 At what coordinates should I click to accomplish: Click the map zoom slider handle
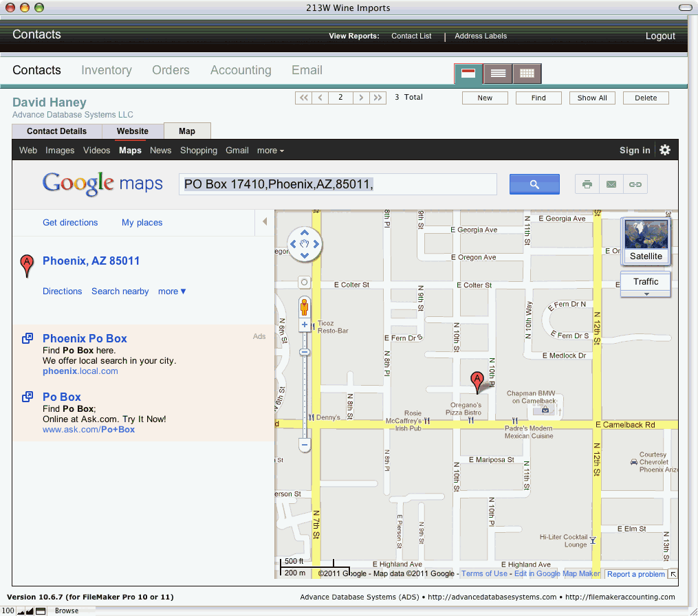tap(305, 353)
